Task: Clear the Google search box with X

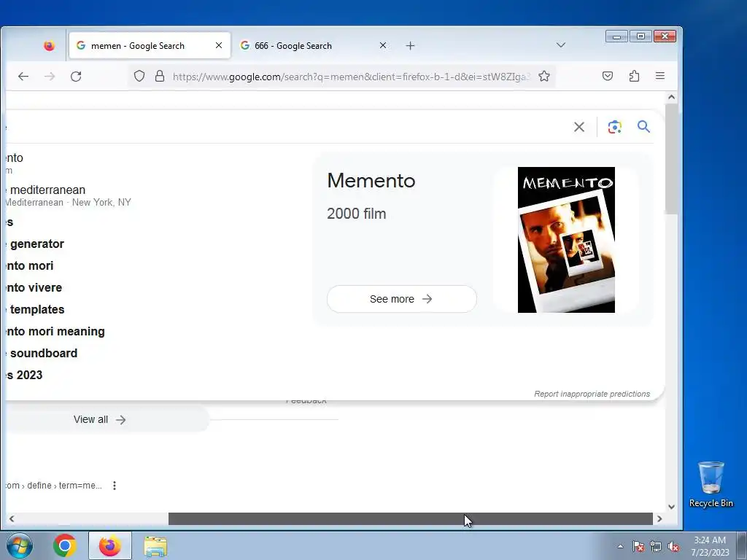Action: pyautogui.click(x=578, y=127)
